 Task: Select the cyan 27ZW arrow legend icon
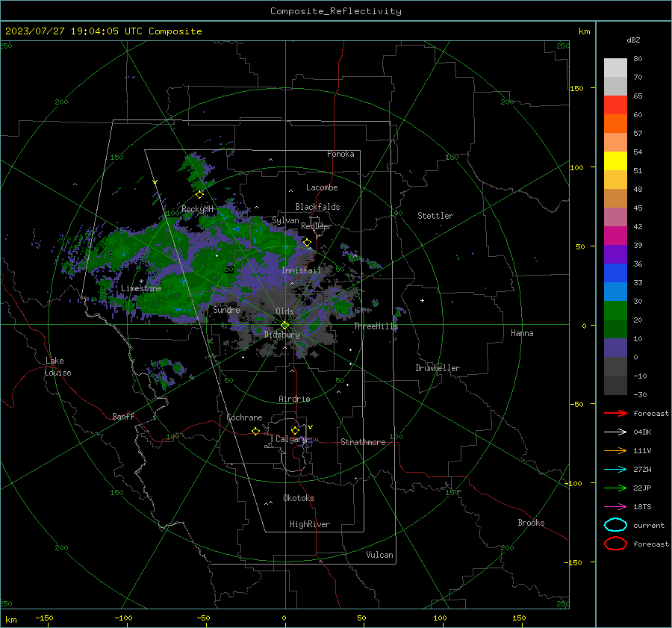coord(615,470)
